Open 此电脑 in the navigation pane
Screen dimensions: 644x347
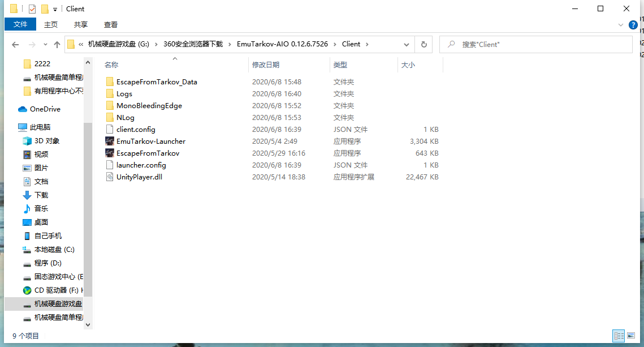point(34,127)
